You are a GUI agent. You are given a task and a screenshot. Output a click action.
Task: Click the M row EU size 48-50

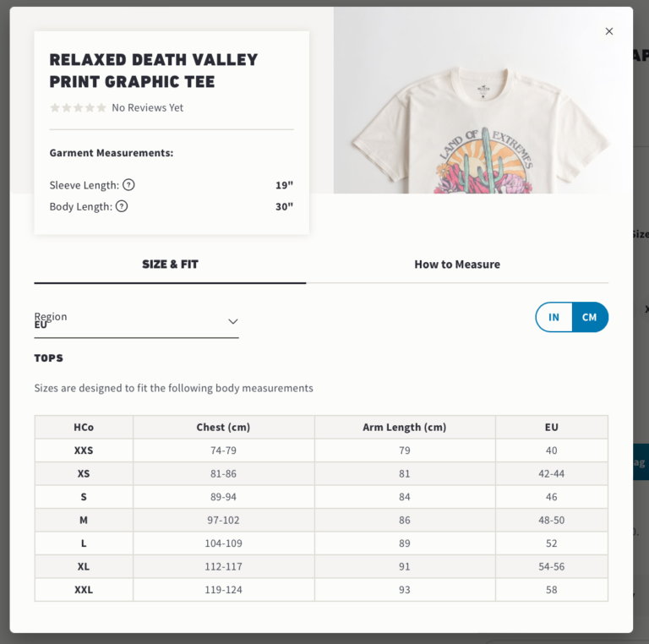pyautogui.click(x=552, y=520)
